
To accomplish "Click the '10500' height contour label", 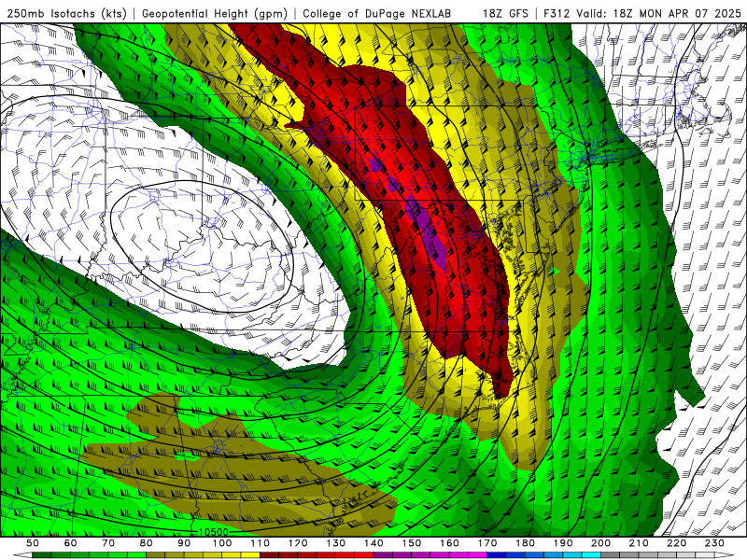I will click(214, 532).
